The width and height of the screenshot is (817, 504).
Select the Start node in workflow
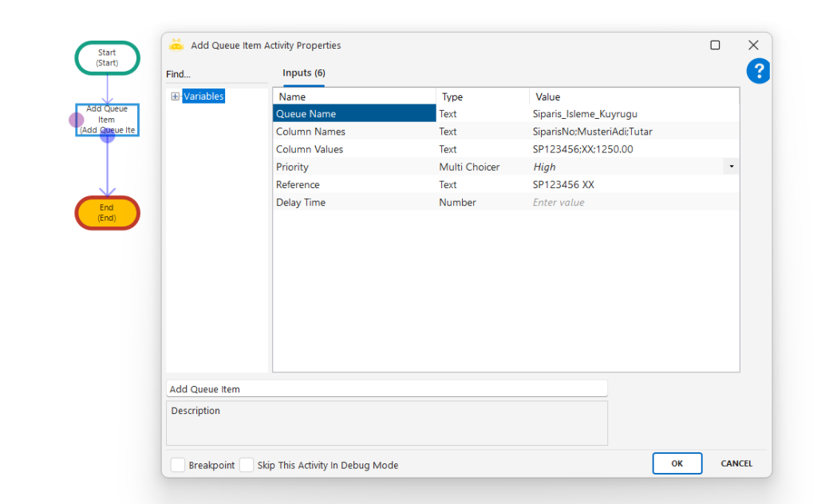click(x=107, y=57)
